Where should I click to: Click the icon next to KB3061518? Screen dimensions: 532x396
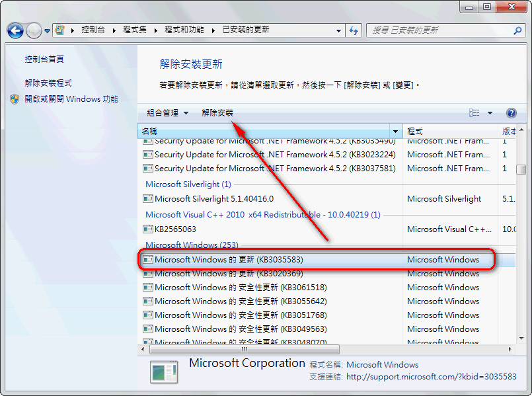point(148,288)
